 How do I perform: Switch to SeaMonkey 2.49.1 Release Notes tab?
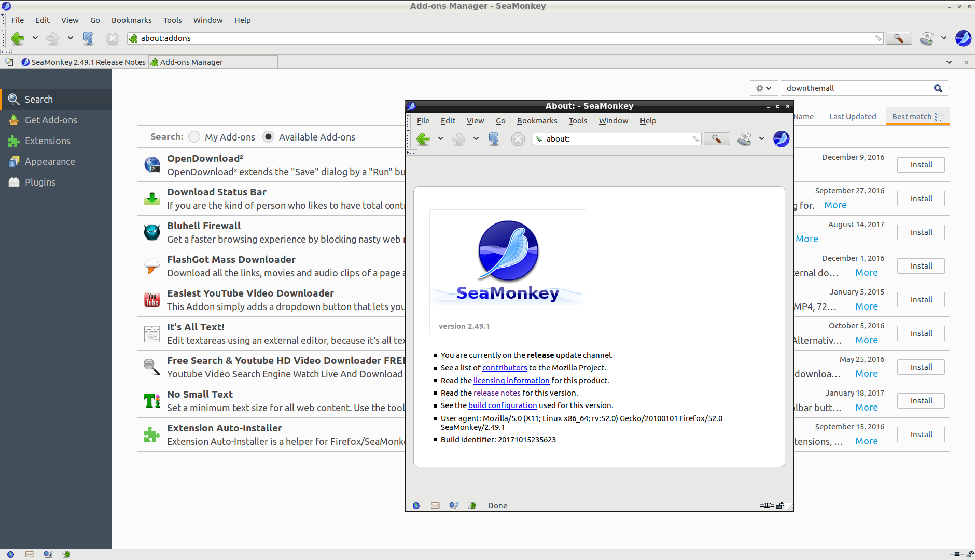[x=84, y=62]
